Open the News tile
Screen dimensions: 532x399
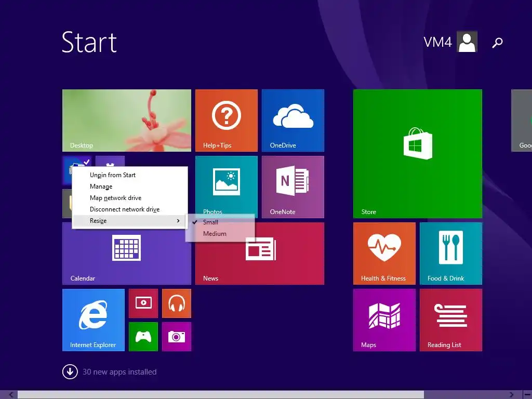tap(260, 261)
